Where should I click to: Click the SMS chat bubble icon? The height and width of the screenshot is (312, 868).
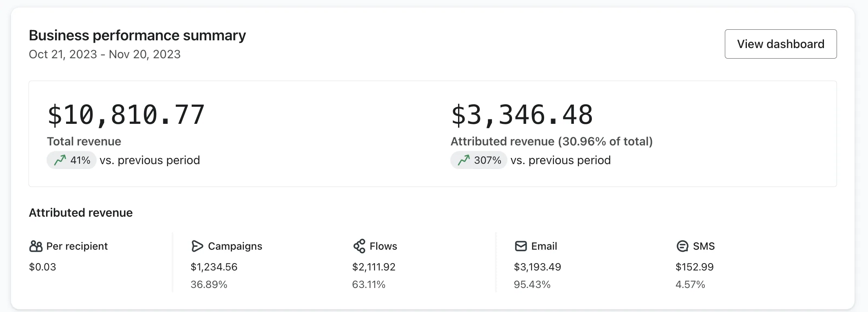[682, 246]
